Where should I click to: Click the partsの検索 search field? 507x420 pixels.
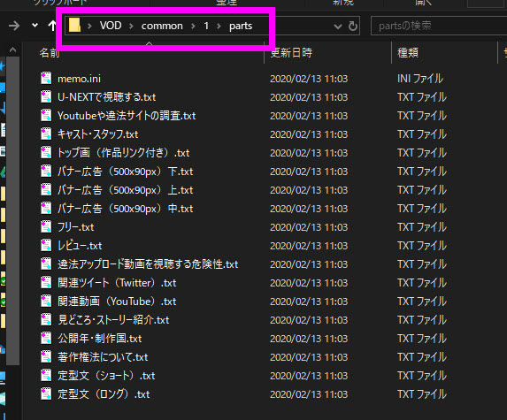point(439,26)
